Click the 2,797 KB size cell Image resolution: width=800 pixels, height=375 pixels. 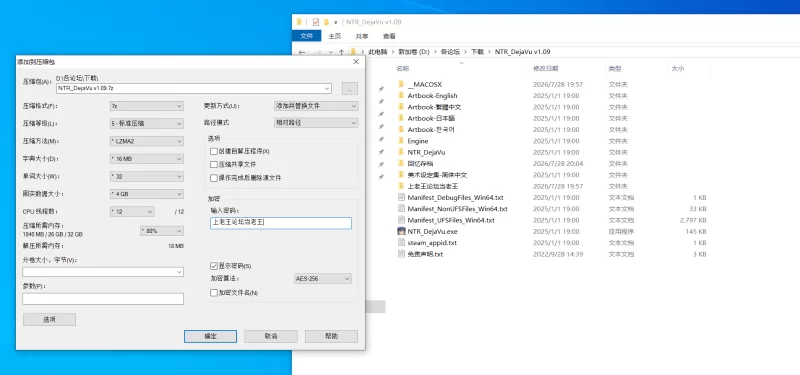[x=693, y=220]
